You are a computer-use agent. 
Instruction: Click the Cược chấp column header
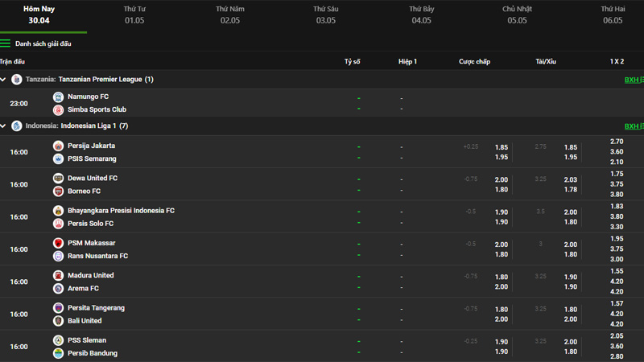(x=474, y=62)
